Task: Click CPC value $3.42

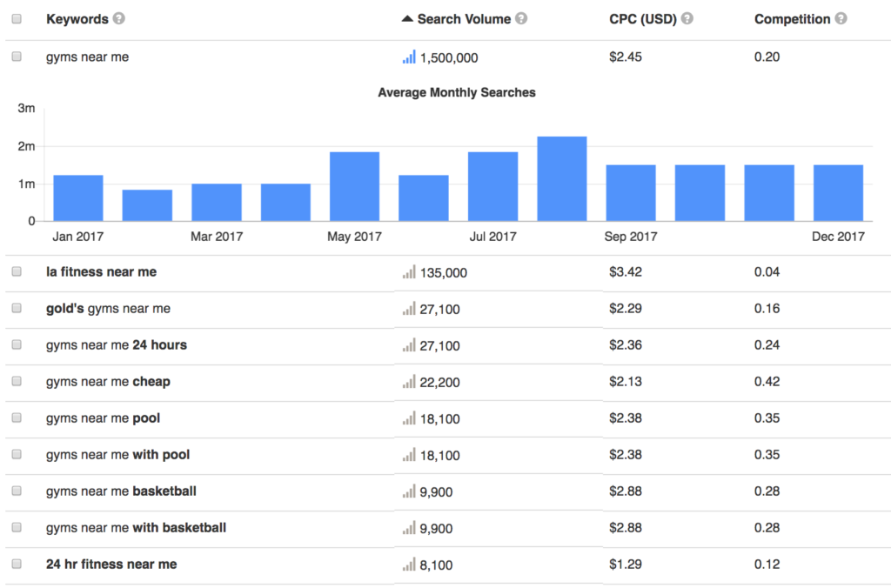Action: click(626, 271)
